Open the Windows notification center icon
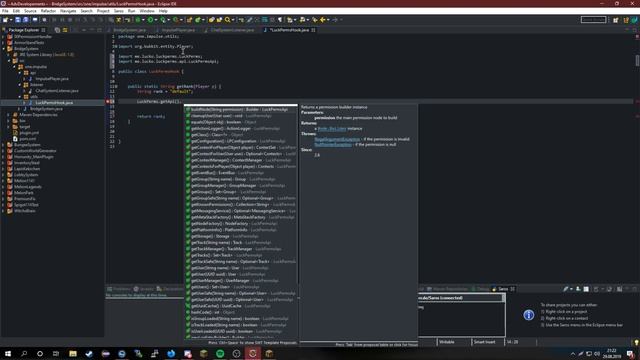 (x=631, y=353)
